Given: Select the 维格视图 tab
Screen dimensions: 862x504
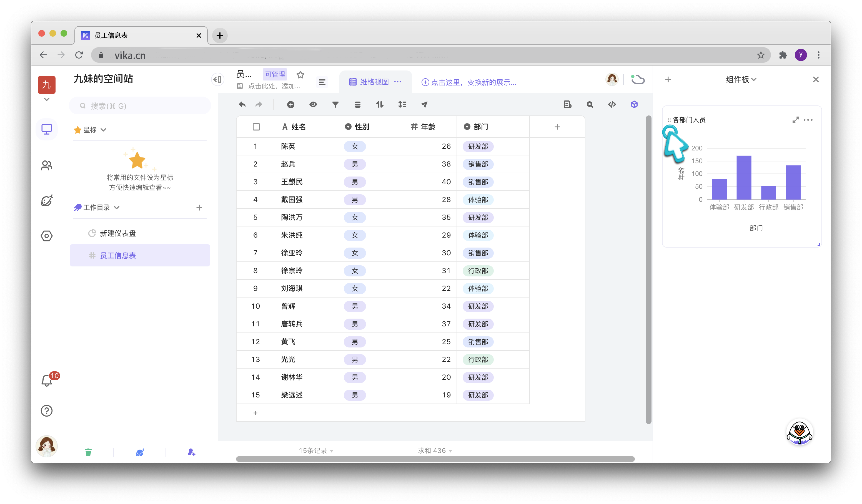Looking at the screenshot, I should click(x=374, y=82).
